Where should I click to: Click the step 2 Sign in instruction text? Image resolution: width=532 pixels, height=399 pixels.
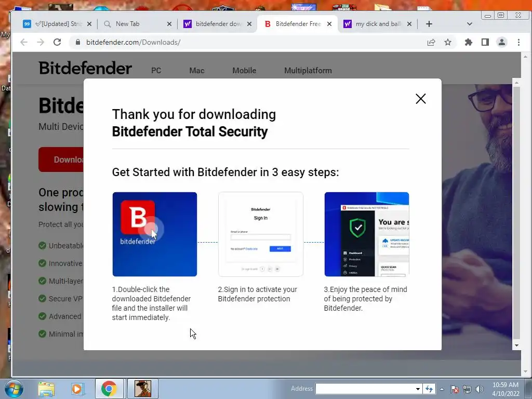coord(258,294)
